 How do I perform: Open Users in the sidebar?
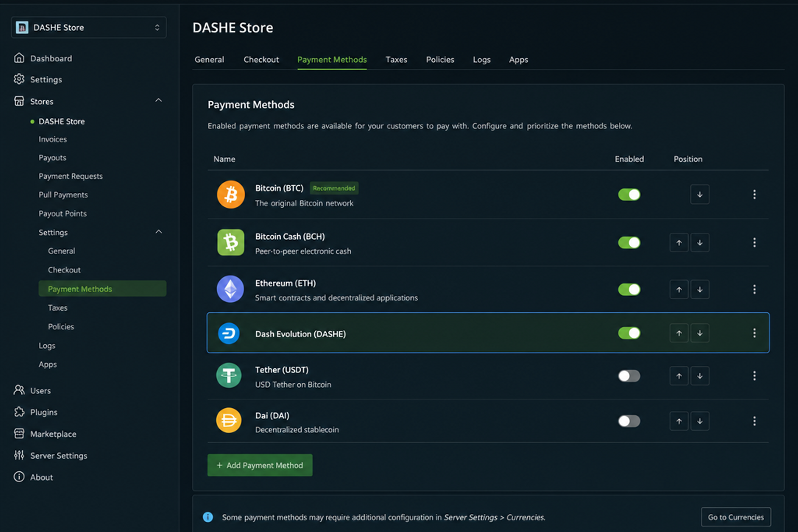33,390
